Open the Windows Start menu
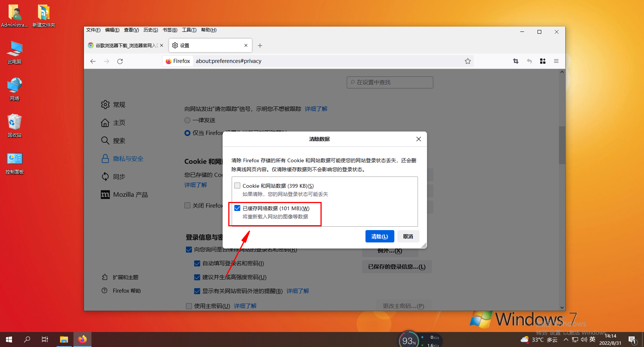 pos(9,340)
